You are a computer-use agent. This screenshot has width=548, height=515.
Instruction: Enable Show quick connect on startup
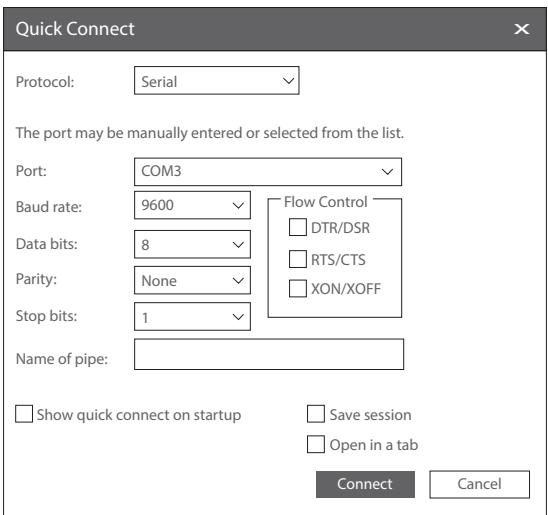click(24, 414)
